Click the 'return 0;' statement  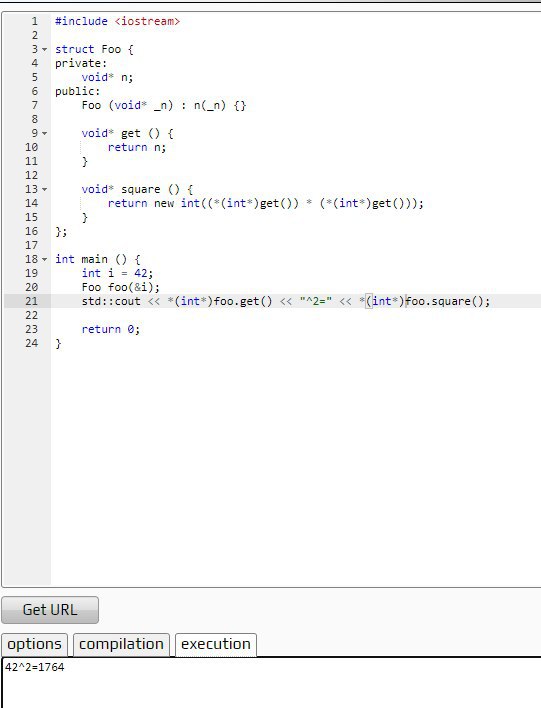point(111,329)
